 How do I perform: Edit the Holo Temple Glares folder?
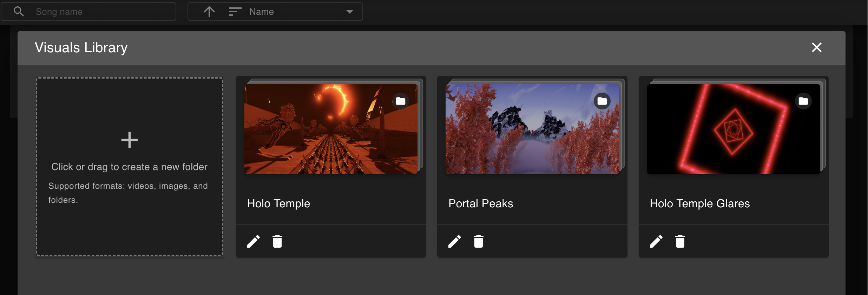656,241
